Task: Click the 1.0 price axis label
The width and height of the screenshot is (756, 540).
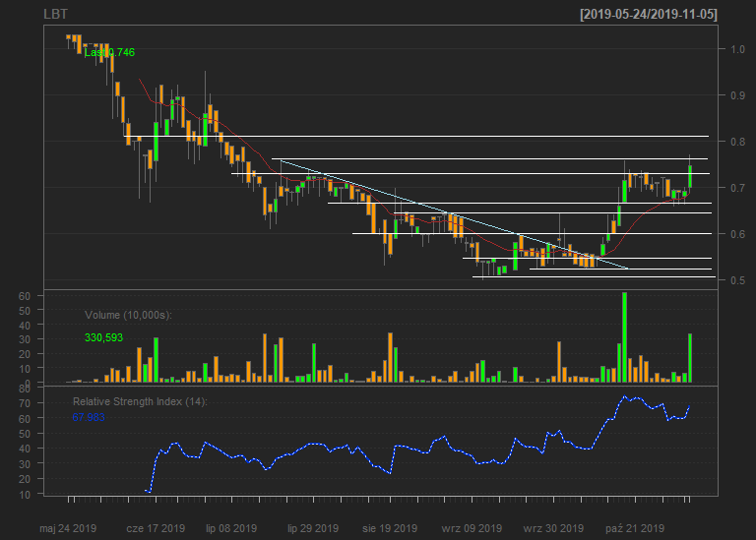Action: (737, 49)
